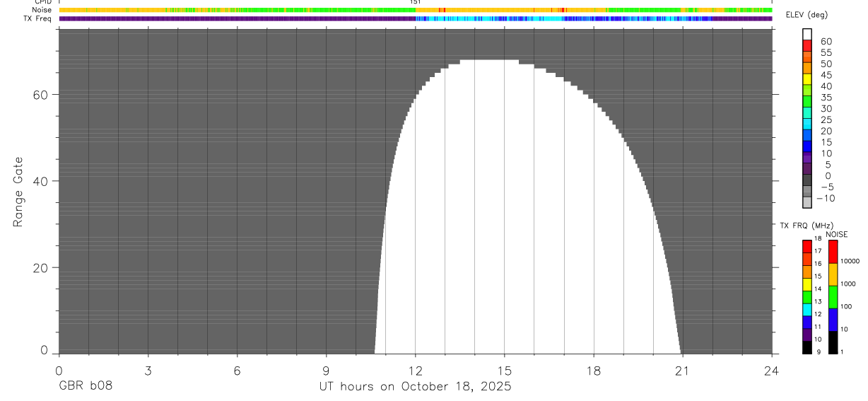Click the red swatch in the ELEV color bar
The width and height of the screenshot is (868, 401).
pos(807,46)
